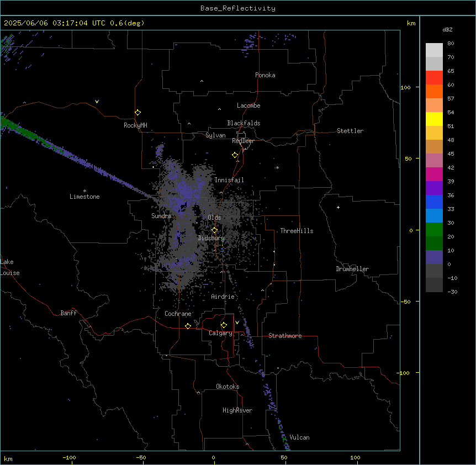Select the Okotoks label
The height and width of the screenshot is (465, 476).
pos(228,387)
